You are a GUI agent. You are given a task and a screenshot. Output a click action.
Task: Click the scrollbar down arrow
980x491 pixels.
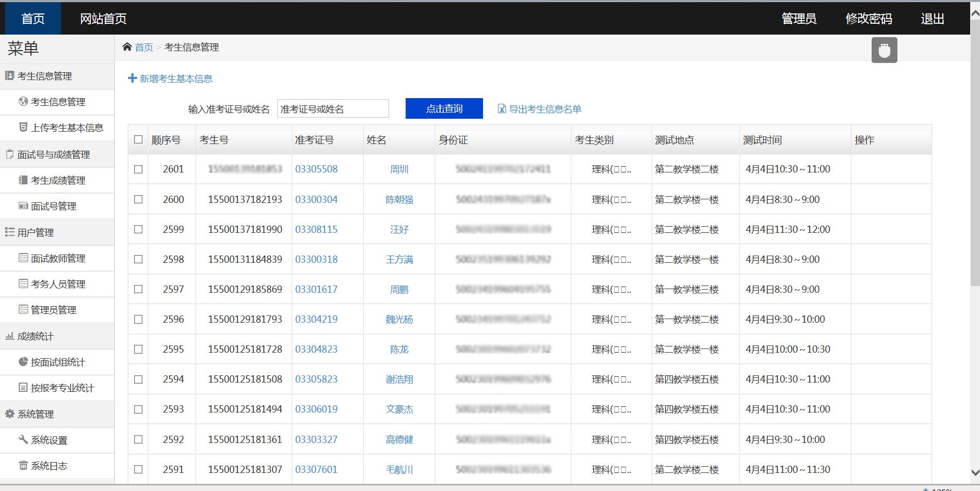tap(975, 472)
